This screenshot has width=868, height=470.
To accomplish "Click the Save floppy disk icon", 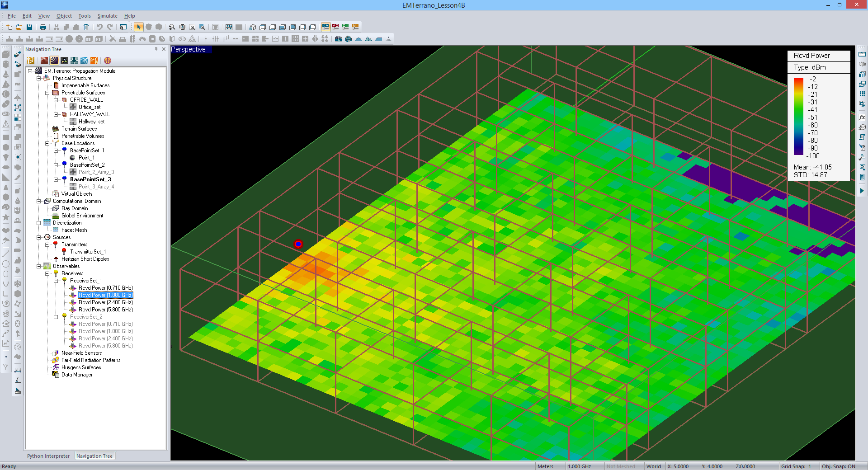I will click(x=29, y=27).
